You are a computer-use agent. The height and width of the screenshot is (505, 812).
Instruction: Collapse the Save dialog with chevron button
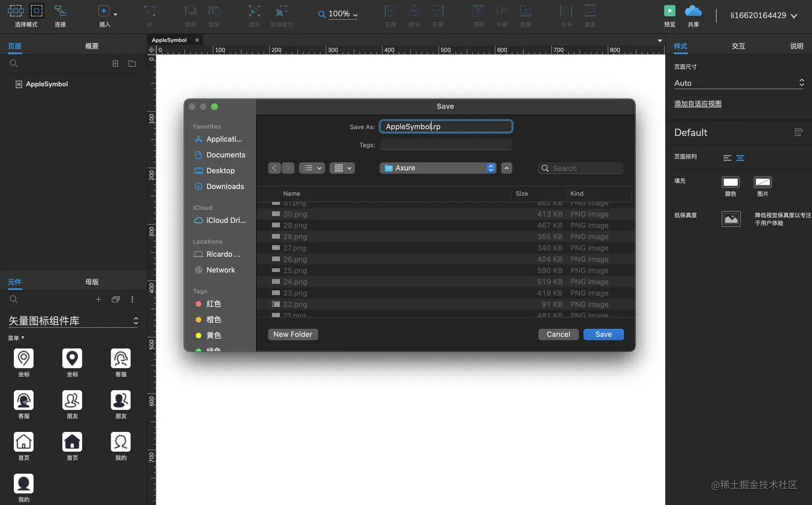[506, 168]
